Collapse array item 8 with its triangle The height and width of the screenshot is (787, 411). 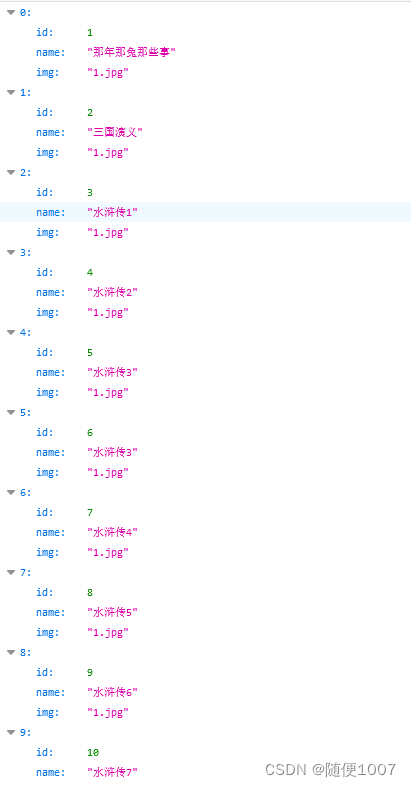point(11,652)
